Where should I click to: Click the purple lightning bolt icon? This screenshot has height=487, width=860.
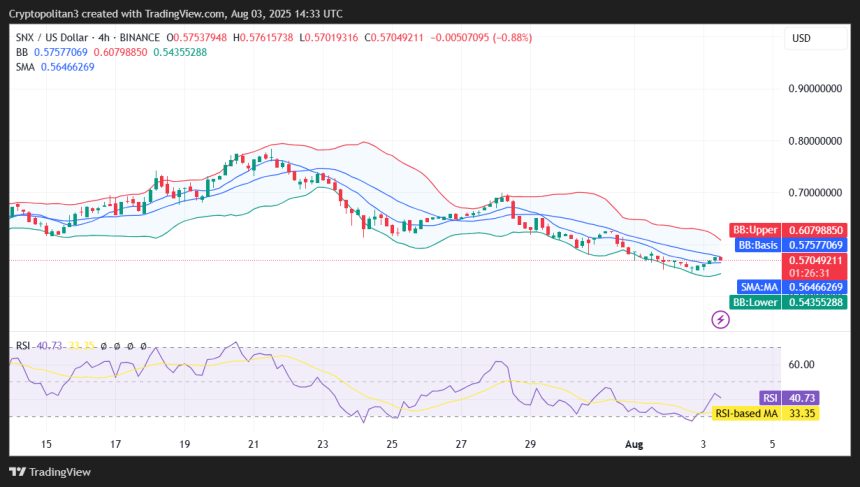pyautogui.click(x=720, y=319)
